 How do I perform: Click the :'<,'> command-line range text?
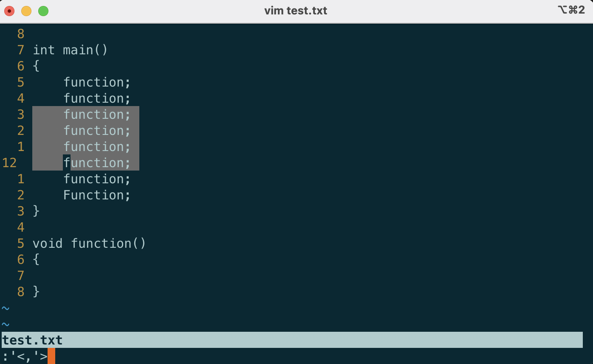point(25,356)
